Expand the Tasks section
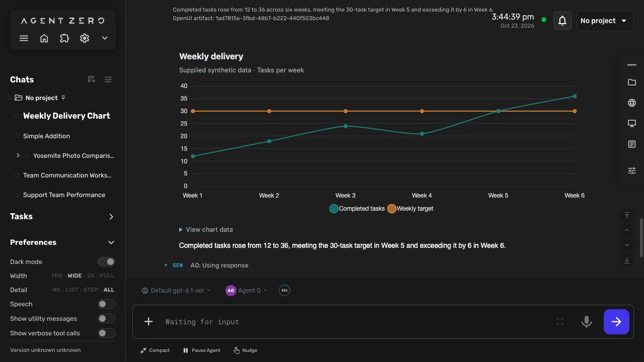Image resolution: width=644 pixels, height=362 pixels. pos(111,217)
